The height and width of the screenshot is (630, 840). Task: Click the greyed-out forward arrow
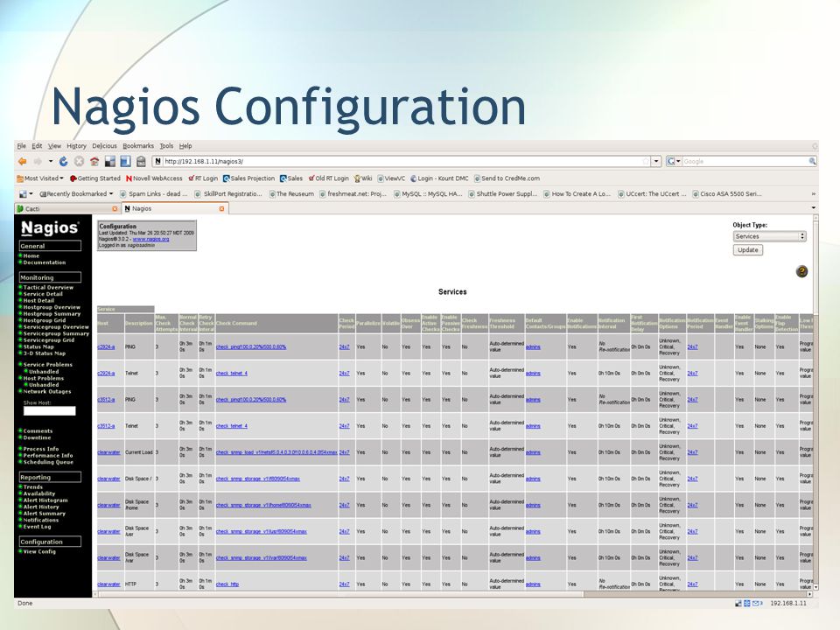click(38, 161)
